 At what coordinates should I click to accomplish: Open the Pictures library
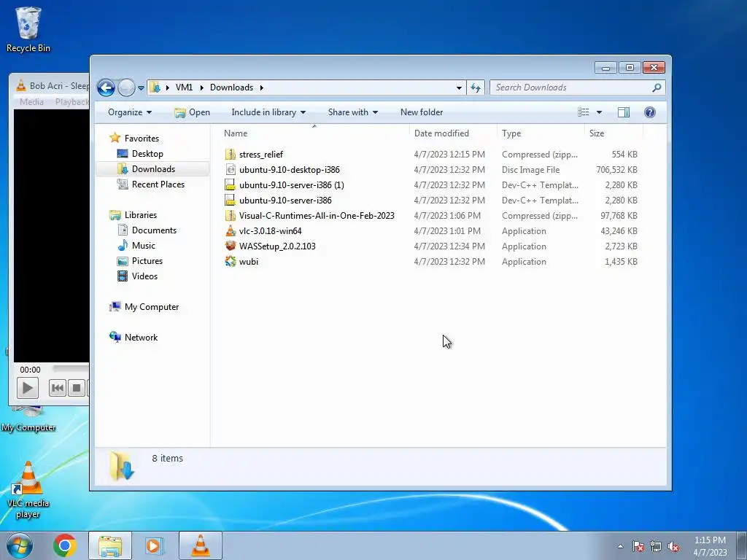pyautogui.click(x=147, y=261)
